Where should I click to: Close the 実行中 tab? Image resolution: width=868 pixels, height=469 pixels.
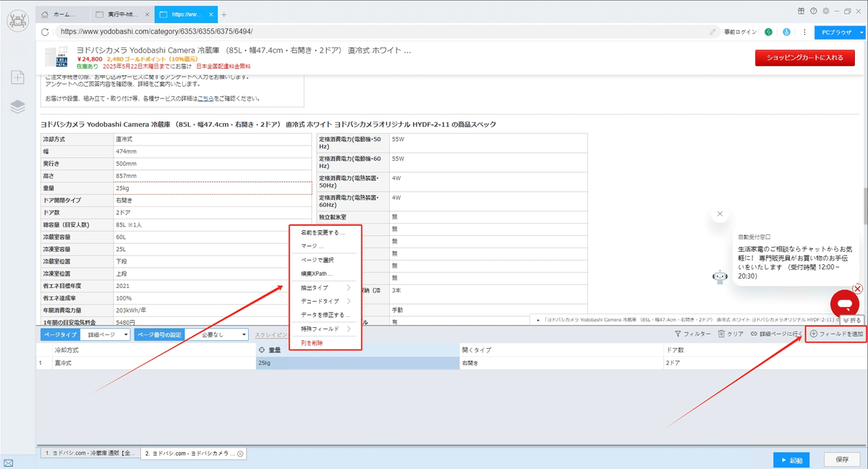tap(146, 14)
